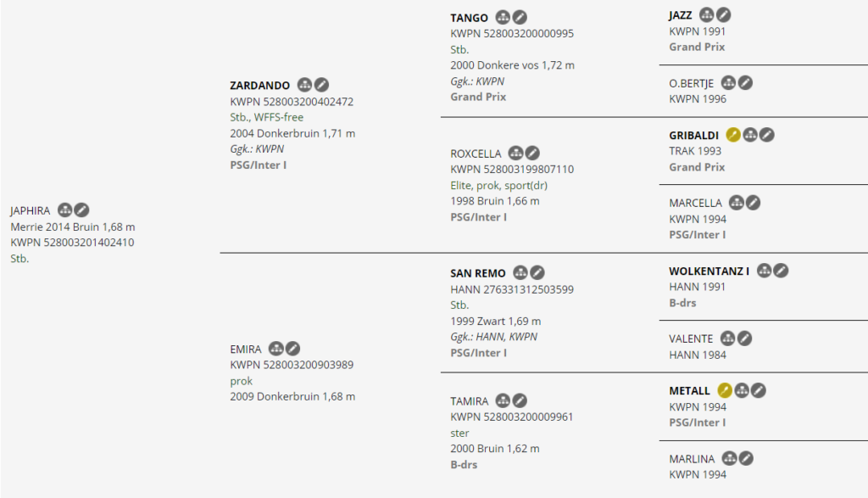This screenshot has width=868, height=498.
Task: Edit O.BERTJE using the pencil icon
Action: tap(744, 82)
